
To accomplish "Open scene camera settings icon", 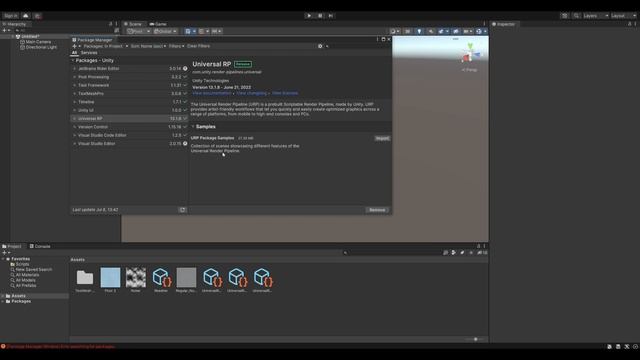I will click(467, 31).
